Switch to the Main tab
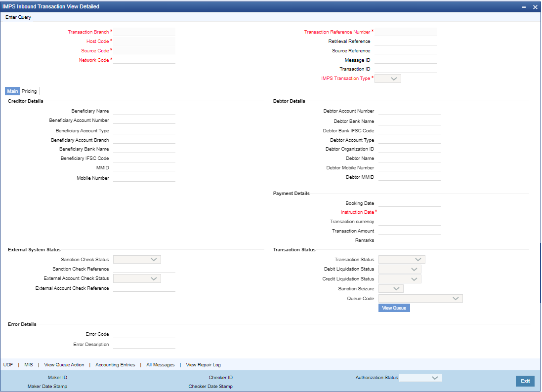Image resolution: width=542 pixels, height=392 pixels. pyautogui.click(x=12, y=91)
